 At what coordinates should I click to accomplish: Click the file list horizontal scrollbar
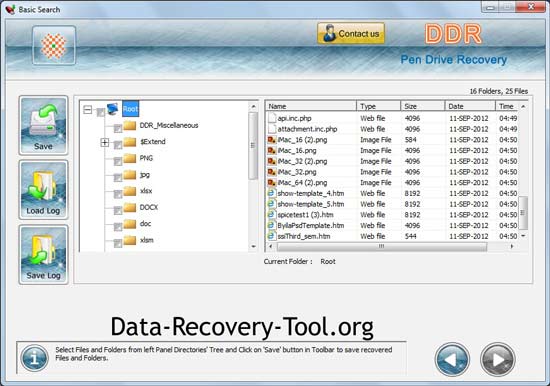tap(391, 246)
